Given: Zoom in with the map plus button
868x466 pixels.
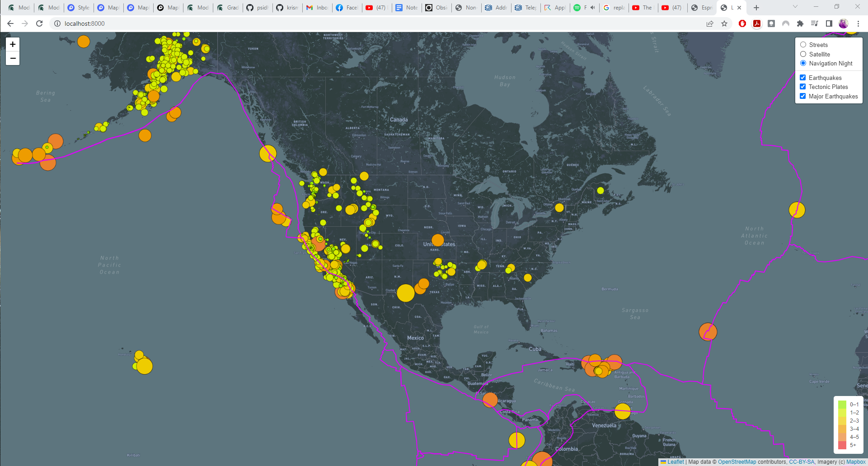Looking at the screenshot, I should click(x=13, y=44).
